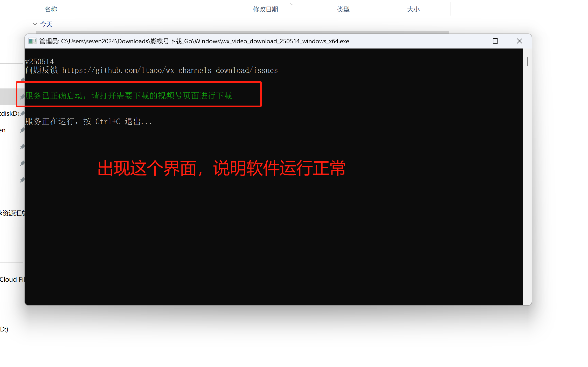The height and width of the screenshot is (367, 588).
Task: Click the 名称 column header
Action: (x=51, y=9)
